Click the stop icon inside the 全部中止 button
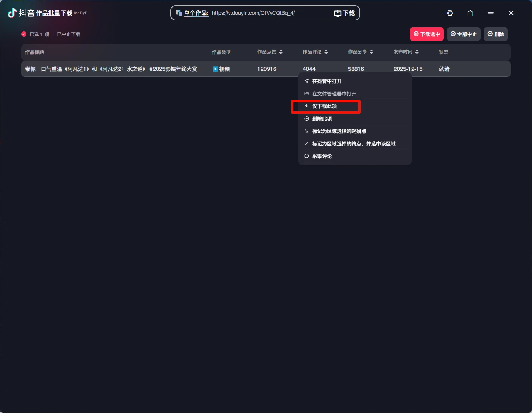Image resolution: width=532 pixels, height=413 pixels. point(453,34)
